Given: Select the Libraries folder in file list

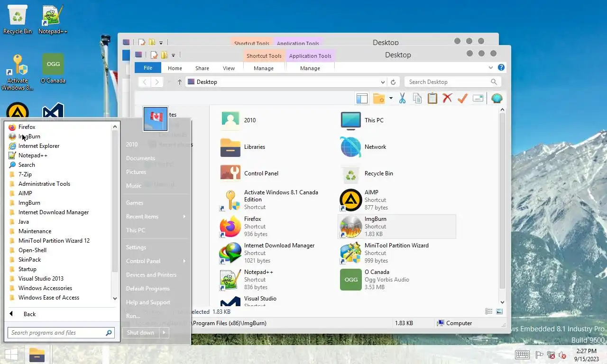Looking at the screenshot, I should pos(276,146).
